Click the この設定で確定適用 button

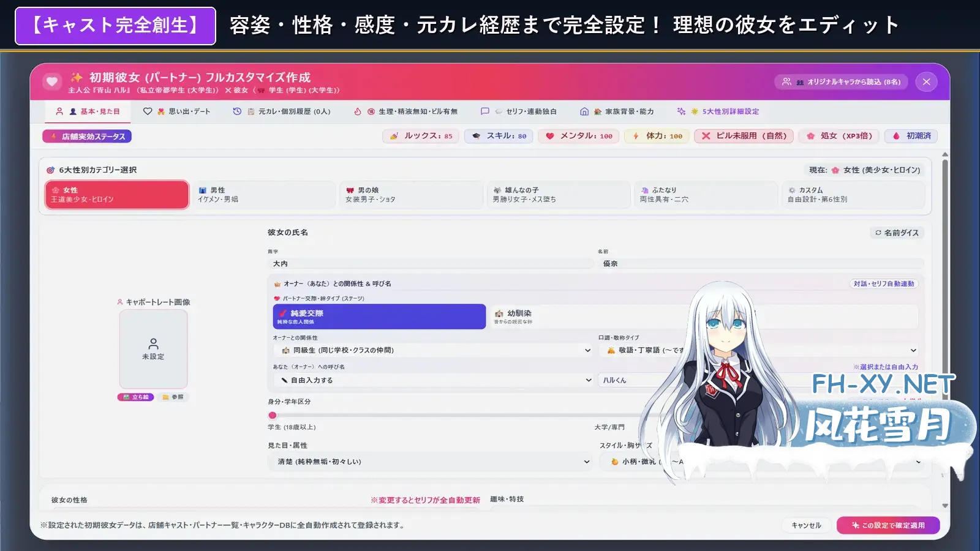888,525
